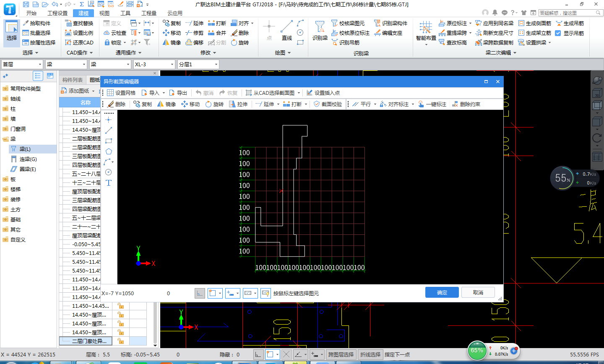Click 生成侧面筋 in the ribbon
The width and height of the screenshot is (604, 364).
535,23
